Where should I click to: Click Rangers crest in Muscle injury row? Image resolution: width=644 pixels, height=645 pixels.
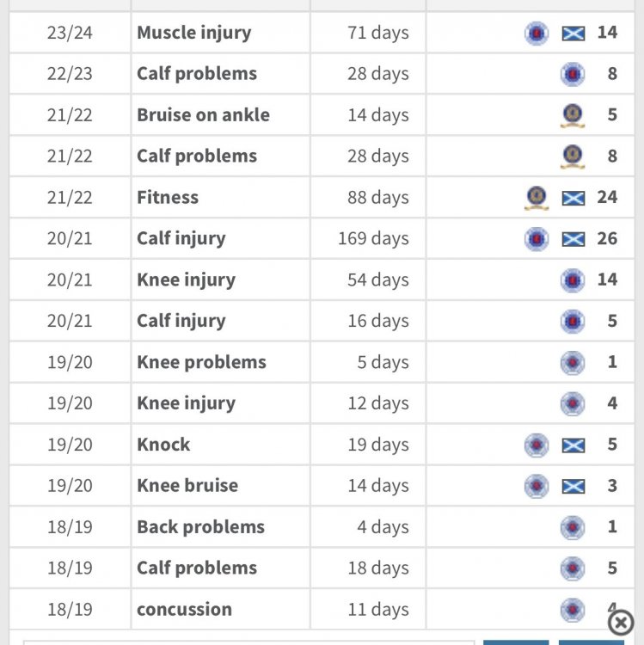[x=537, y=33]
